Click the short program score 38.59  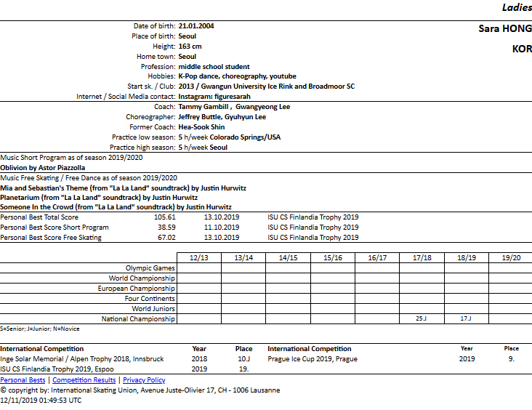(166, 228)
